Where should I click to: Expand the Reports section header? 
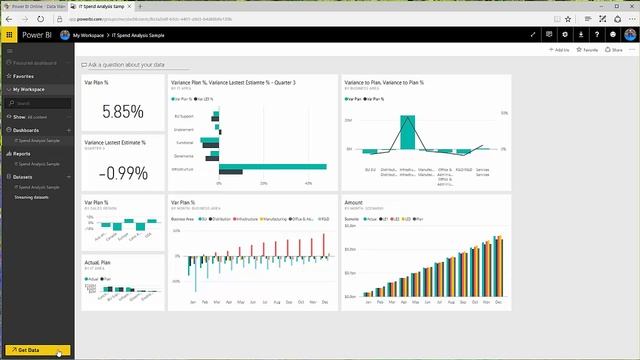tap(21, 154)
